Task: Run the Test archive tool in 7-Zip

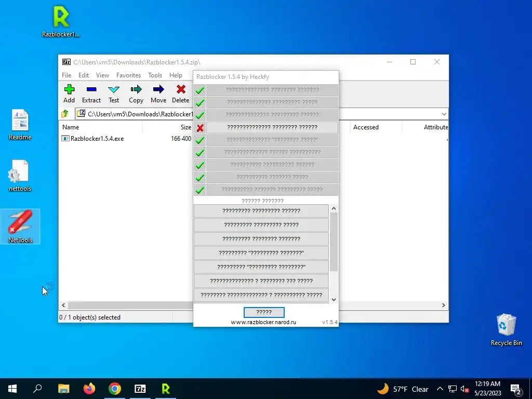Action: click(114, 89)
